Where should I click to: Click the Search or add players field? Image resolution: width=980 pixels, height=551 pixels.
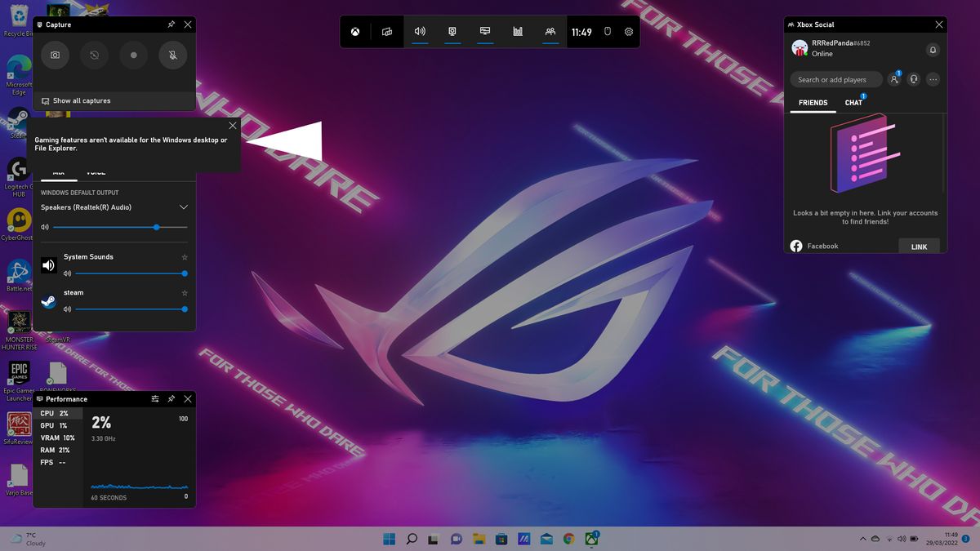tap(835, 79)
